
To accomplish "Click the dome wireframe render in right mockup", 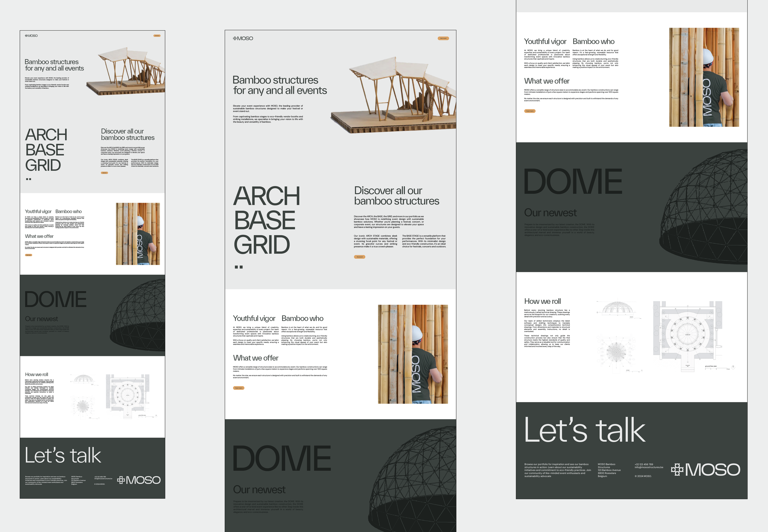I will pos(703,207).
